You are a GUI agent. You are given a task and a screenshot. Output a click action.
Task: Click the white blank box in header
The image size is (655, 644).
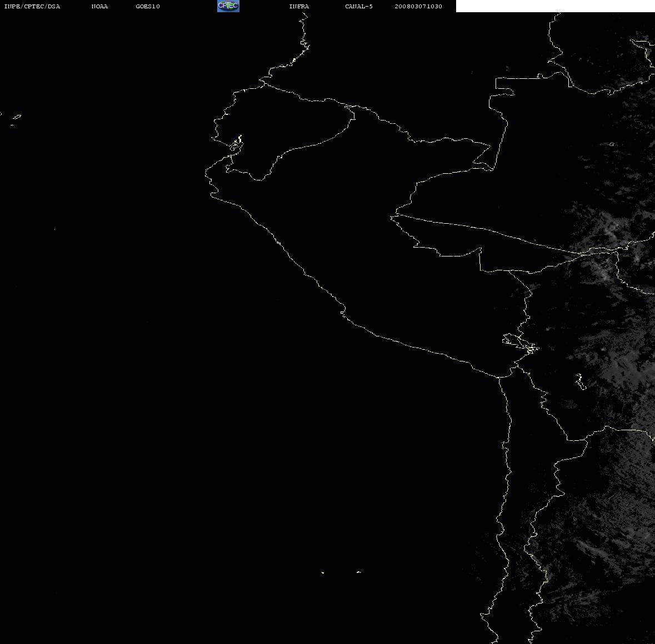(555, 6)
